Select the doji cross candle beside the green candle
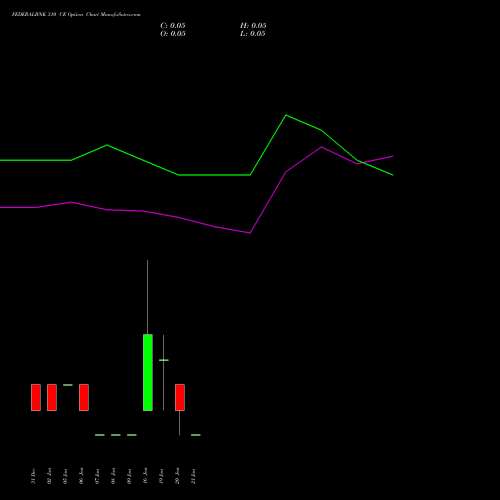Screen dimensions: 500x500 tap(163, 360)
